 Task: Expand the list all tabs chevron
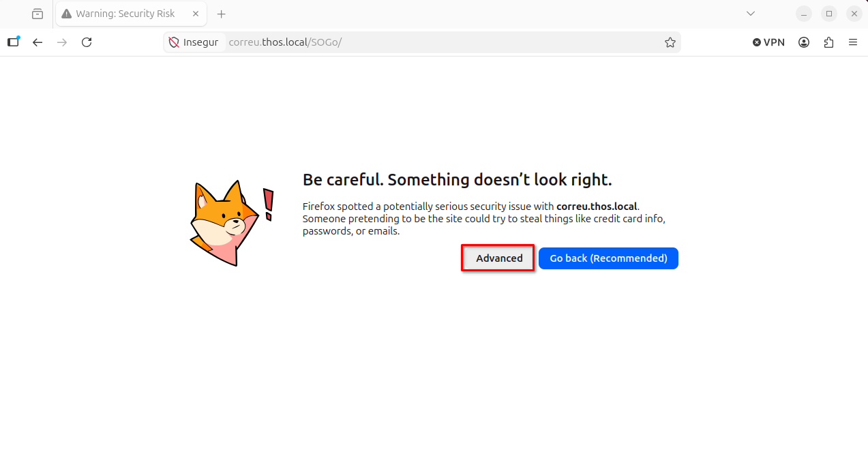[x=751, y=14]
